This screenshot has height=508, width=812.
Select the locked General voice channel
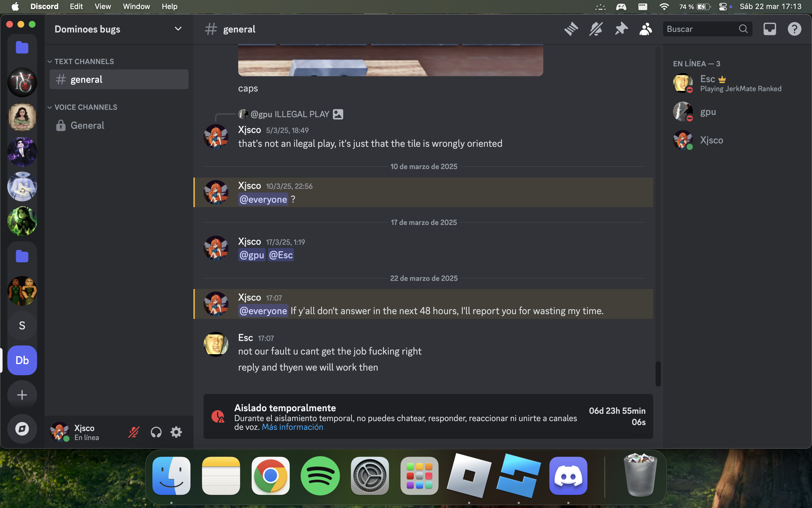point(119,125)
